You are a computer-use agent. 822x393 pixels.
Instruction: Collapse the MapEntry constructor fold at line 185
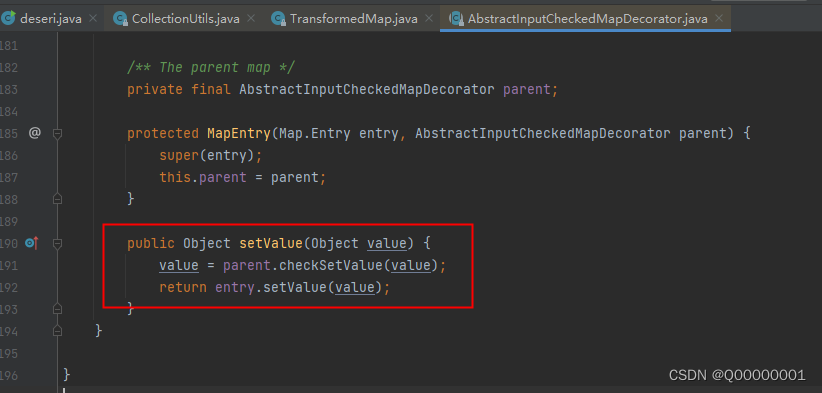(x=58, y=134)
